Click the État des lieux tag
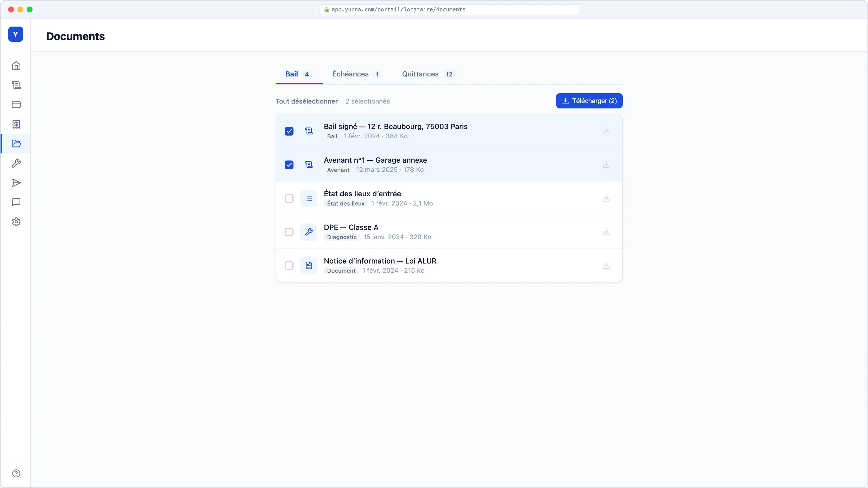Viewport: 868px width, 488px height. pos(346,203)
